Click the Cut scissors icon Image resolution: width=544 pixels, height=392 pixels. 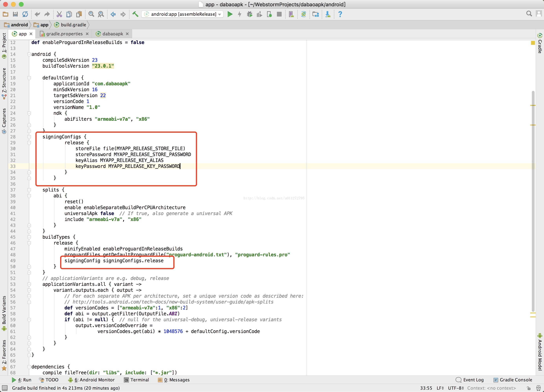(x=59, y=14)
